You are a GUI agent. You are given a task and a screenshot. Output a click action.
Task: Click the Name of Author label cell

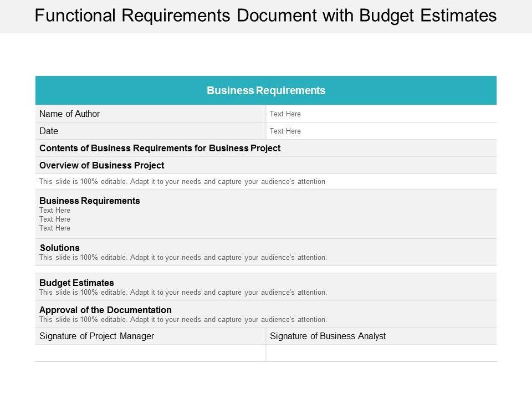(70, 114)
